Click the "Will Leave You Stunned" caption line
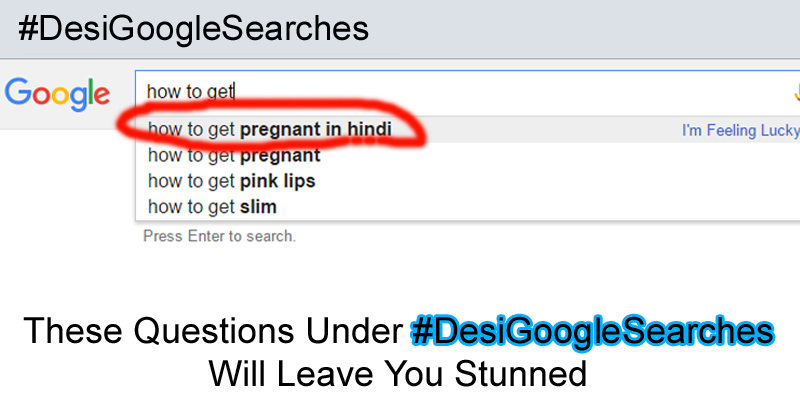This screenshot has height=420, width=800. click(397, 375)
